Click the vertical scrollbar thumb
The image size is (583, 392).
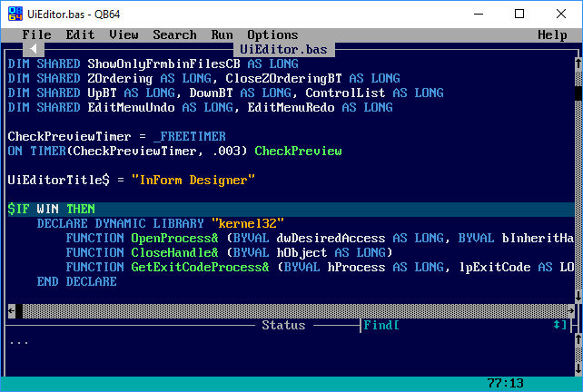(578, 93)
